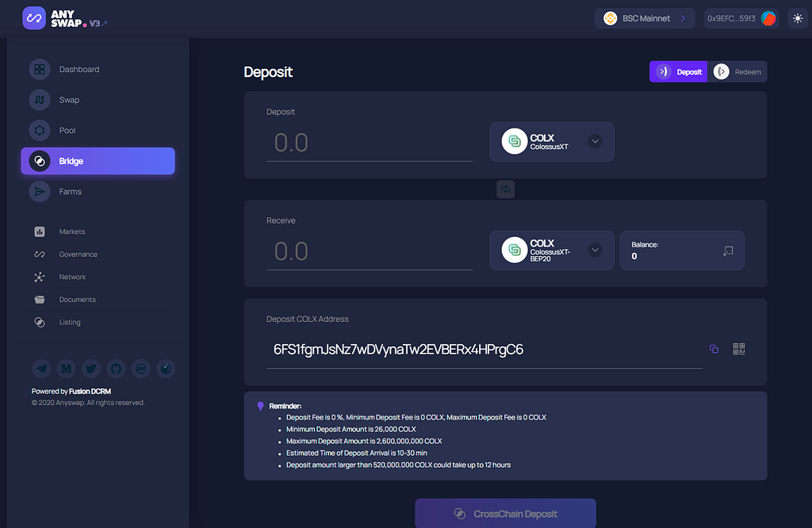
Task: Click the Documents folder icon
Action: (40, 299)
